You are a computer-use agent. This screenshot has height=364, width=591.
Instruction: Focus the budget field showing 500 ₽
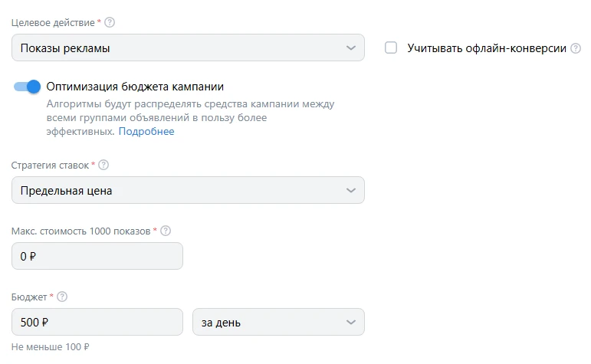(97, 323)
